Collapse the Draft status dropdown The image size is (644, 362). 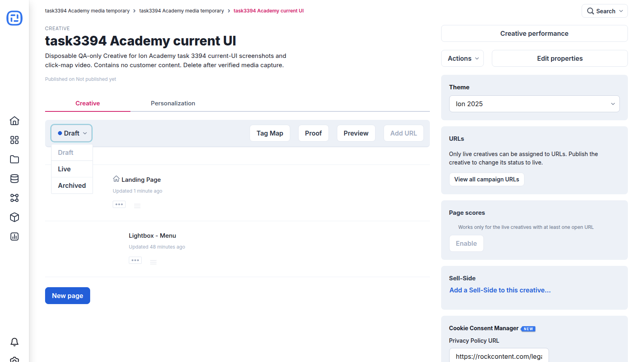(72, 133)
